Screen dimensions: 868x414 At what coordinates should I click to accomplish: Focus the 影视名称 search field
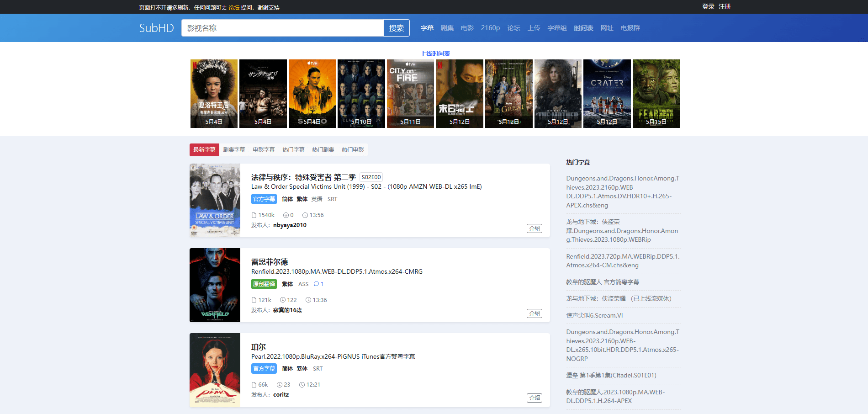click(x=282, y=28)
